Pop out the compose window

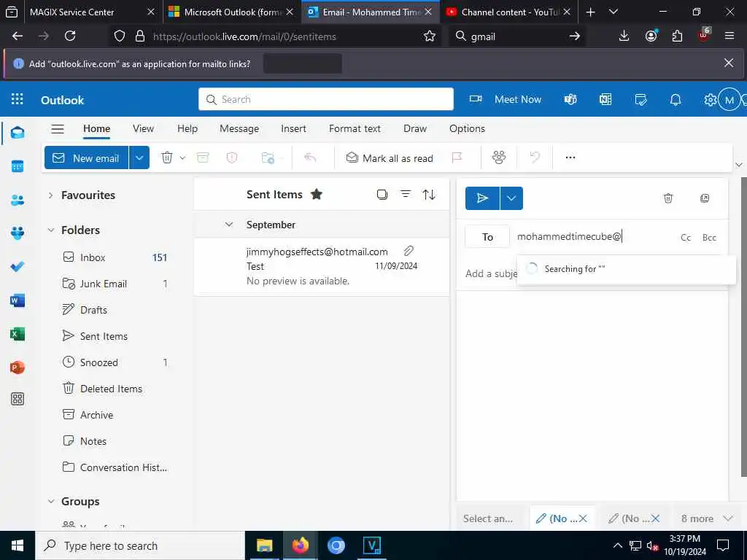705,198
